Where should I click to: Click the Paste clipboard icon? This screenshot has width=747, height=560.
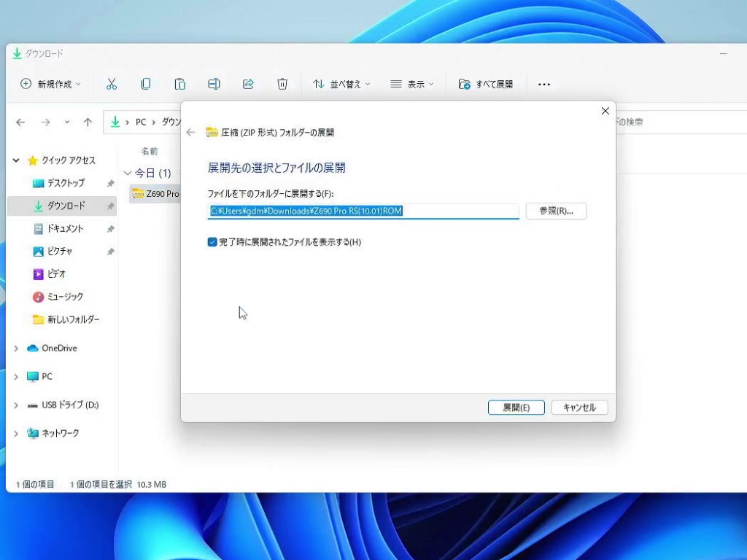(x=179, y=84)
